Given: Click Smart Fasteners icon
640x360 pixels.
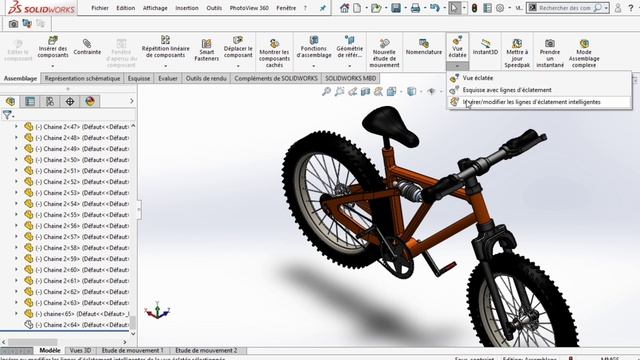Looking at the screenshot, I should coord(207,44).
